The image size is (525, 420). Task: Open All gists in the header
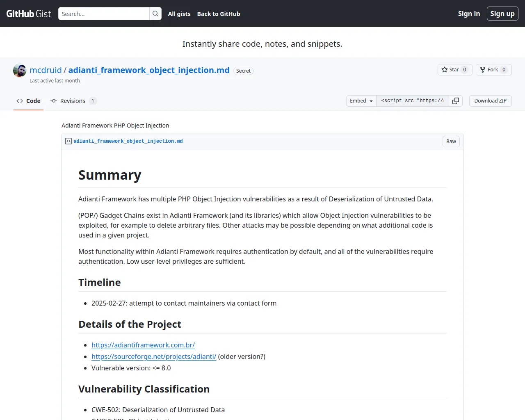[179, 14]
